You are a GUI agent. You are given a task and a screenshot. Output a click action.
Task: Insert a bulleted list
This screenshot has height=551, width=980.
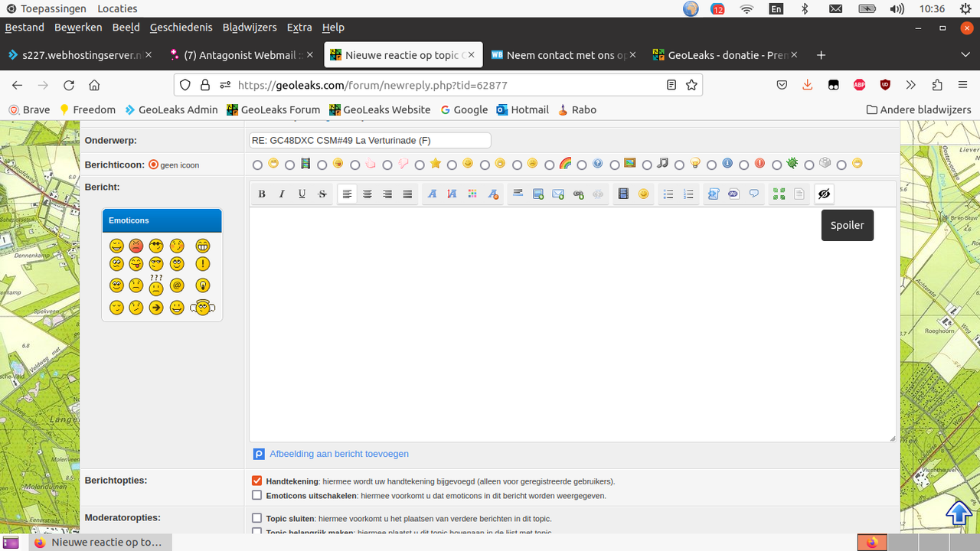668,194
